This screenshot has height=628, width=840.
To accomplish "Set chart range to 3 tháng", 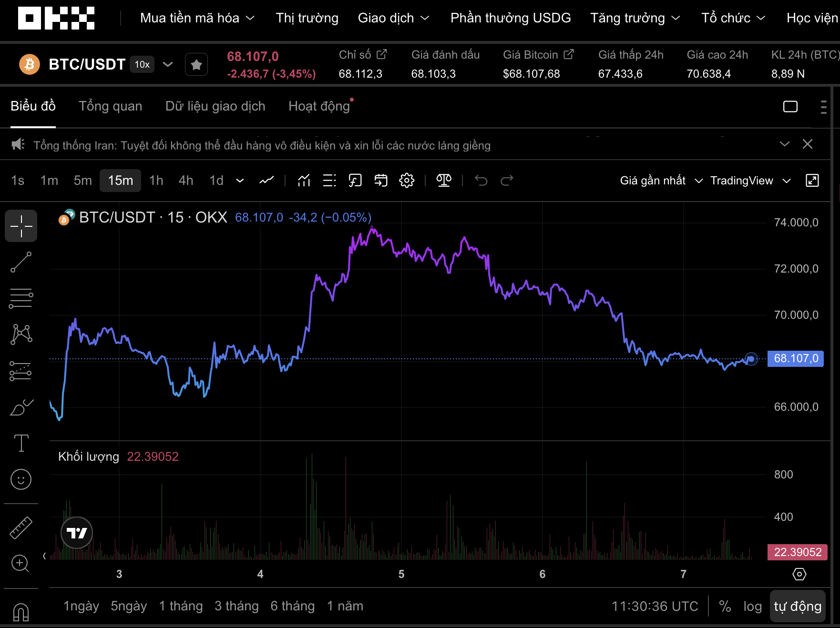I will pos(236,606).
